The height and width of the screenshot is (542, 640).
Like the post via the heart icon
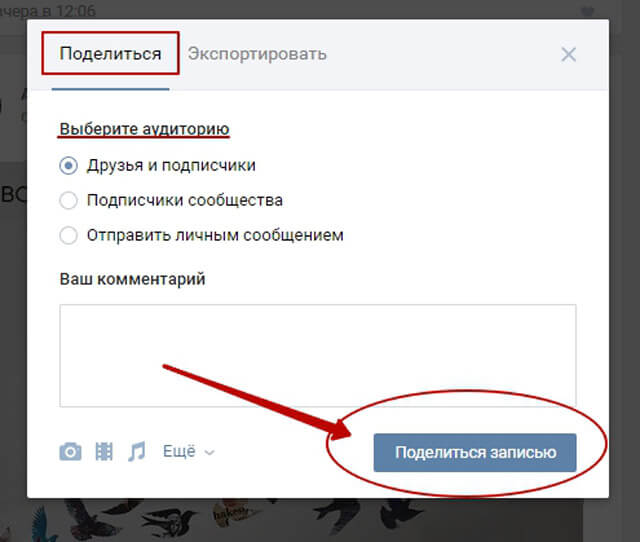point(587,11)
